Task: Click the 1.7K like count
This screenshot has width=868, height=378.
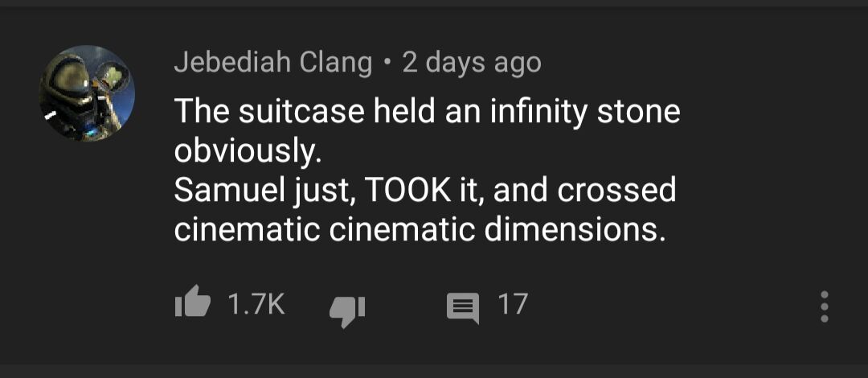Action: (256, 305)
